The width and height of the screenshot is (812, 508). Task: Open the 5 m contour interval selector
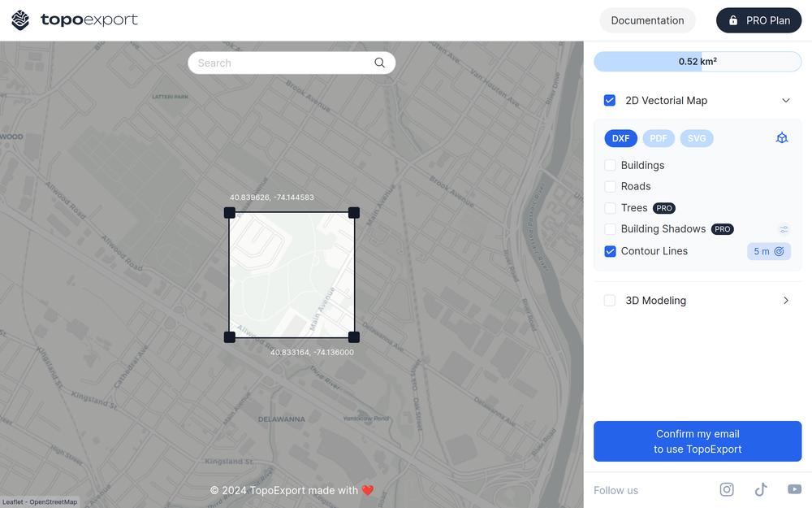768,251
